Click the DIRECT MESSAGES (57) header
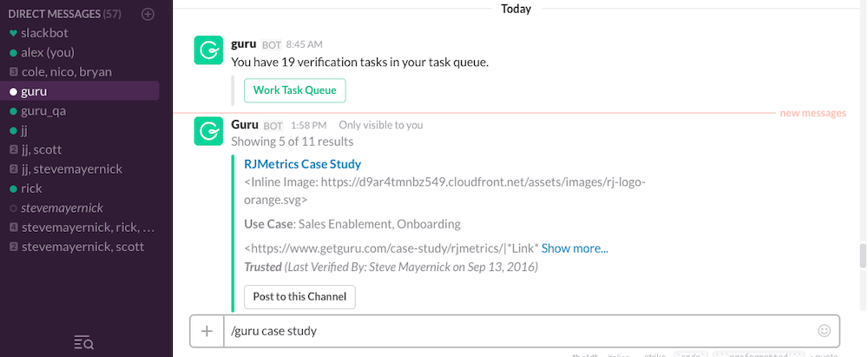The image size is (868, 357). (x=65, y=15)
